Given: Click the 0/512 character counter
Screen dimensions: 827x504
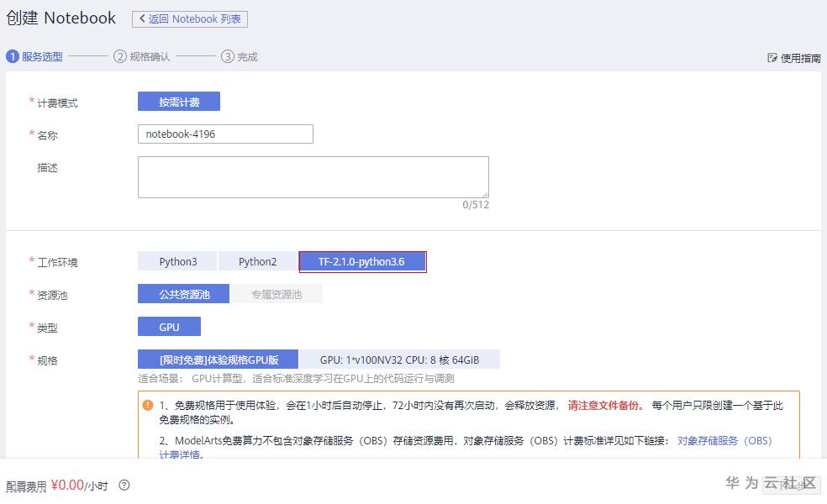Looking at the screenshot, I should tap(476, 205).
